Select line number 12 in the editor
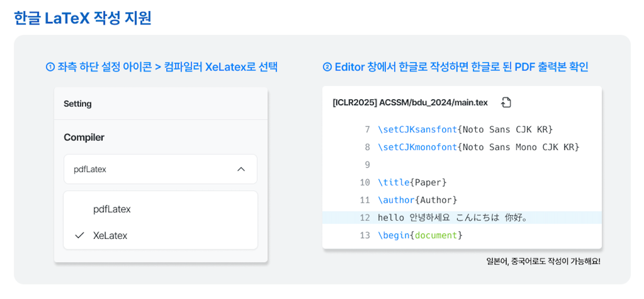Image resolution: width=644 pixels, height=299 pixels. (x=365, y=217)
